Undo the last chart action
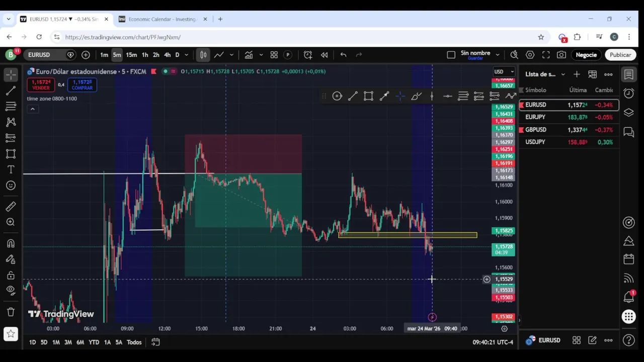This screenshot has height=362, width=644. click(343, 55)
